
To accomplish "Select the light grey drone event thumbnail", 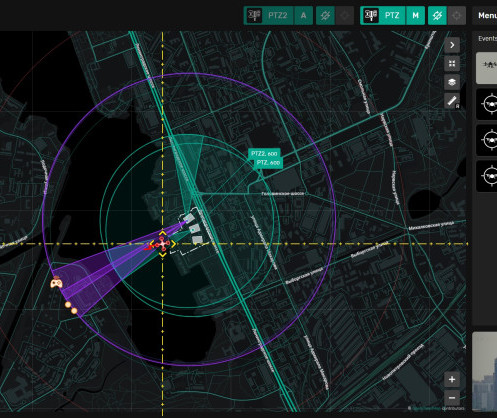I will coord(486,68).
